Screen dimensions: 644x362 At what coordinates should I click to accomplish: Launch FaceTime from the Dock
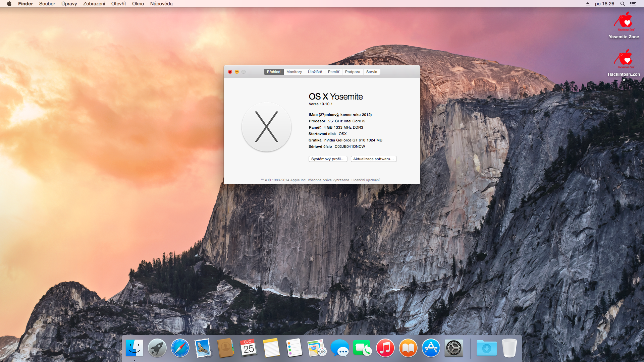tap(362, 348)
